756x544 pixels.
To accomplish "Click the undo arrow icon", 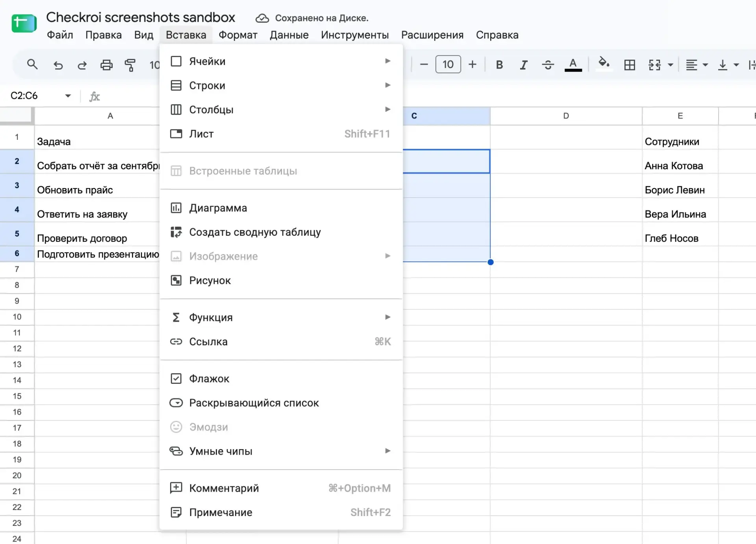I will coord(58,65).
